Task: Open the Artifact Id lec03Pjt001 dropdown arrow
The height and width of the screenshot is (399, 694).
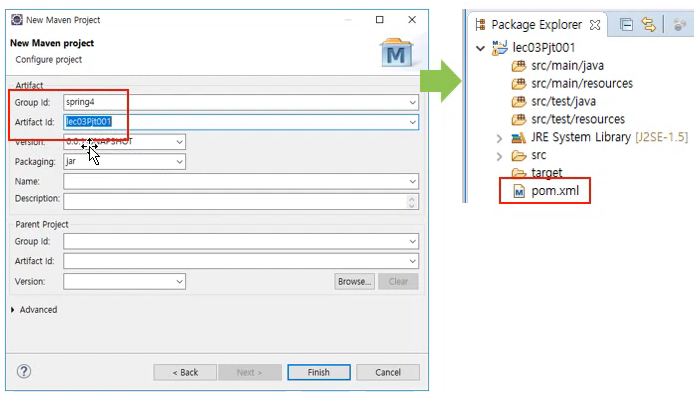Action: pos(413,122)
